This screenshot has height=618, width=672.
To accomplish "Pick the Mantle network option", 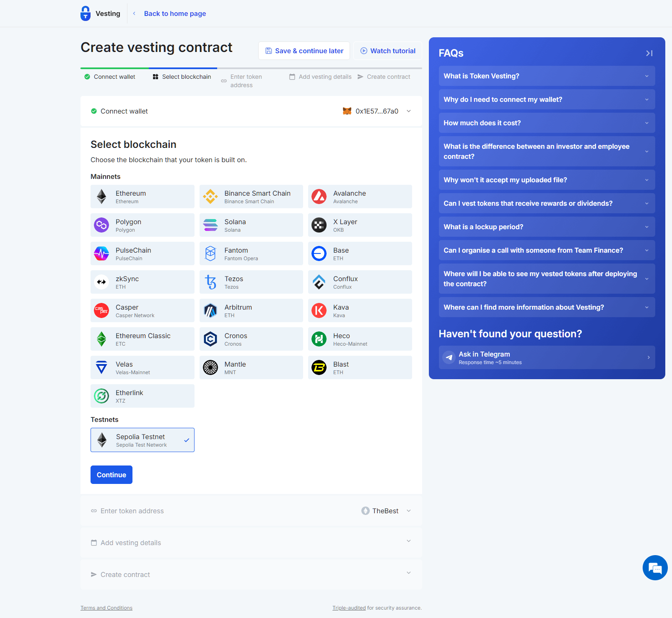I will click(251, 367).
